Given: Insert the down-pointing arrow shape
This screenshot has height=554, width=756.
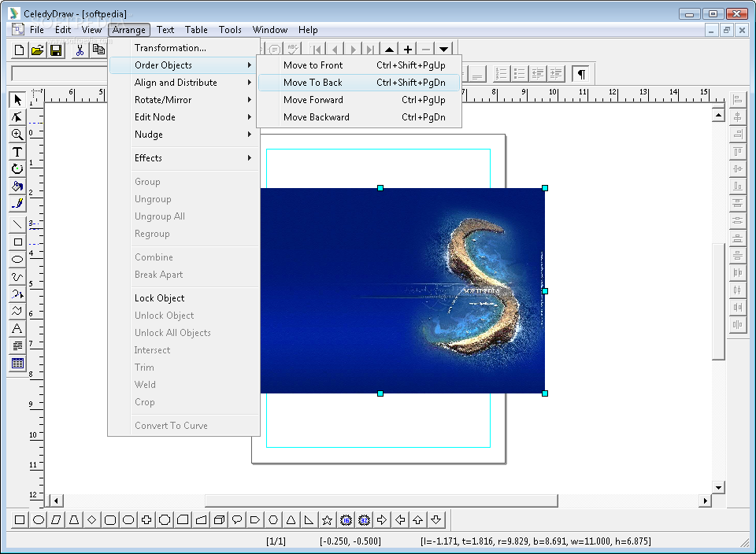Looking at the screenshot, I should 435,520.
